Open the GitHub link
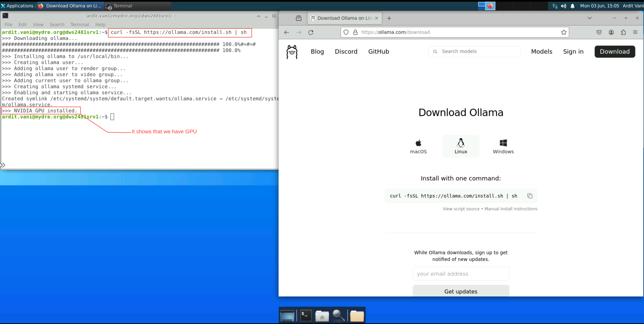The height and width of the screenshot is (324, 644). tap(379, 52)
